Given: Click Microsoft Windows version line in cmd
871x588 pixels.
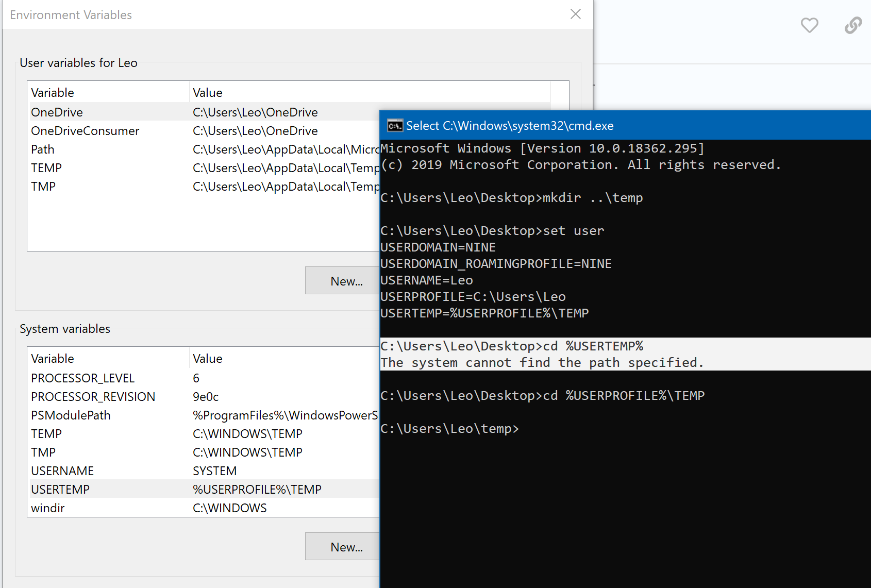Looking at the screenshot, I should click(x=542, y=148).
